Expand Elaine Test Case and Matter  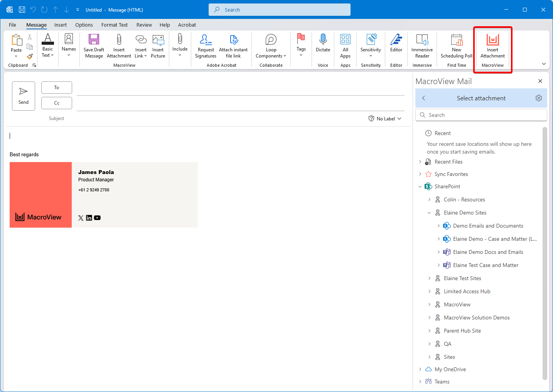(439, 265)
